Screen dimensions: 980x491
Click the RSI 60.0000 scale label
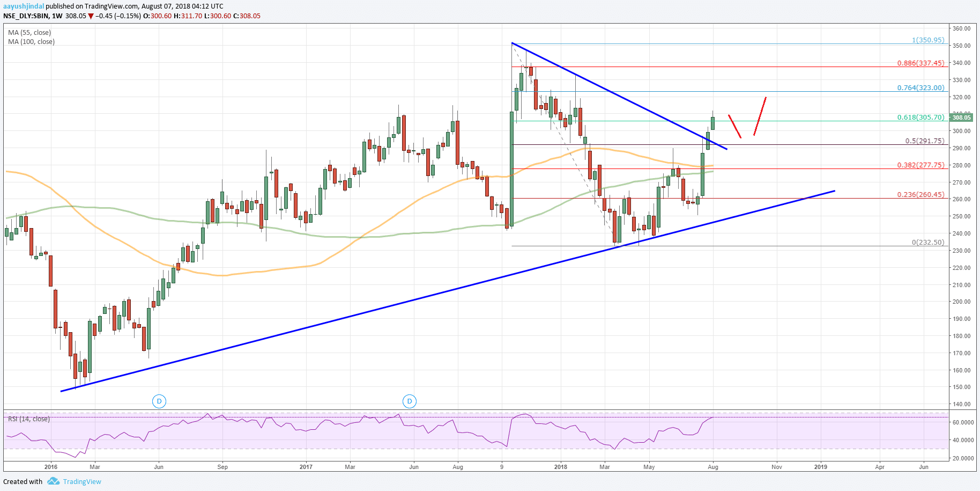(x=963, y=423)
